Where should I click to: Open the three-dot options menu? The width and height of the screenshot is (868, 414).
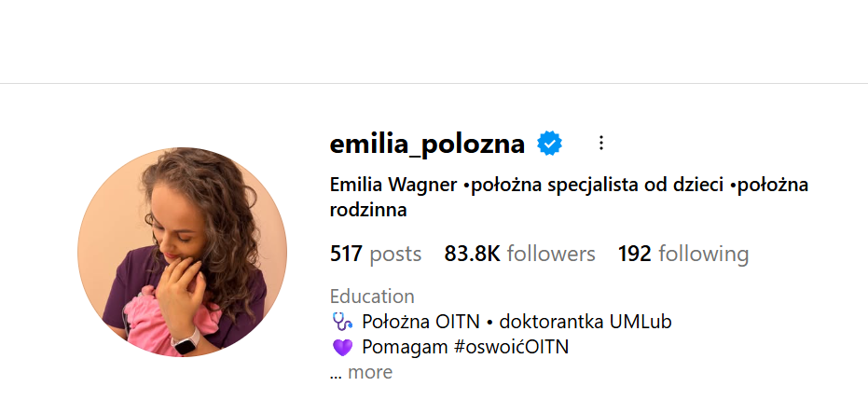(x=601, y=144)
